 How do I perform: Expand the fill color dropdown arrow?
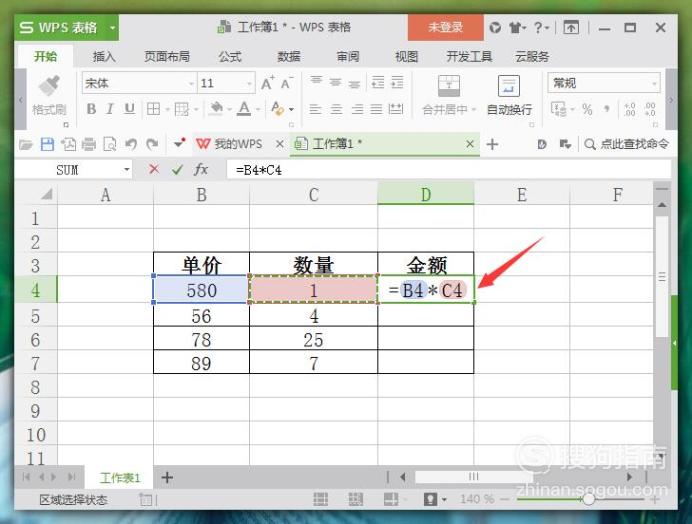[229, 109]
